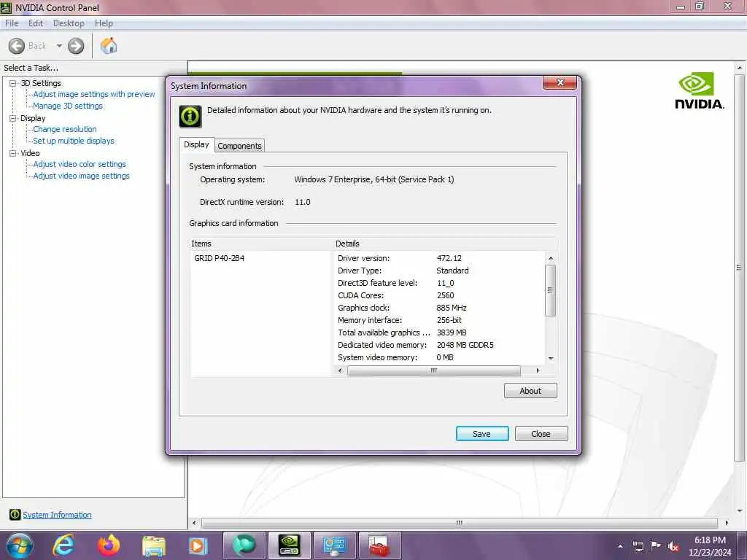Viewport: 747px width, 560px height.
Task: Click the green round taskbar app icon
Action: [244, 545]
